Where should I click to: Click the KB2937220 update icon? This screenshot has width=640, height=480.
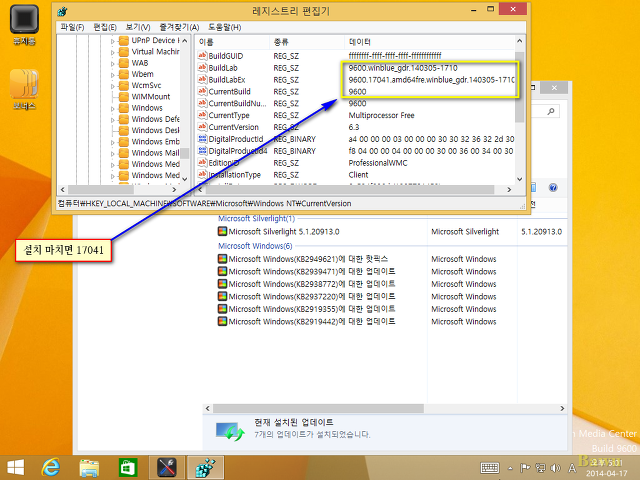coord(222,297)
